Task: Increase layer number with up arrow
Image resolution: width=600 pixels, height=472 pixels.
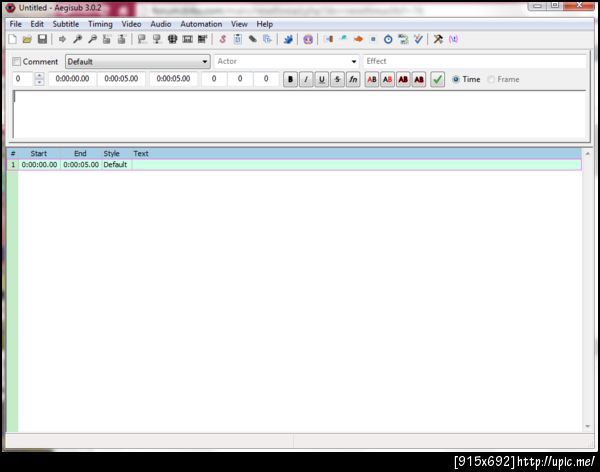Action: coord(39,75)
